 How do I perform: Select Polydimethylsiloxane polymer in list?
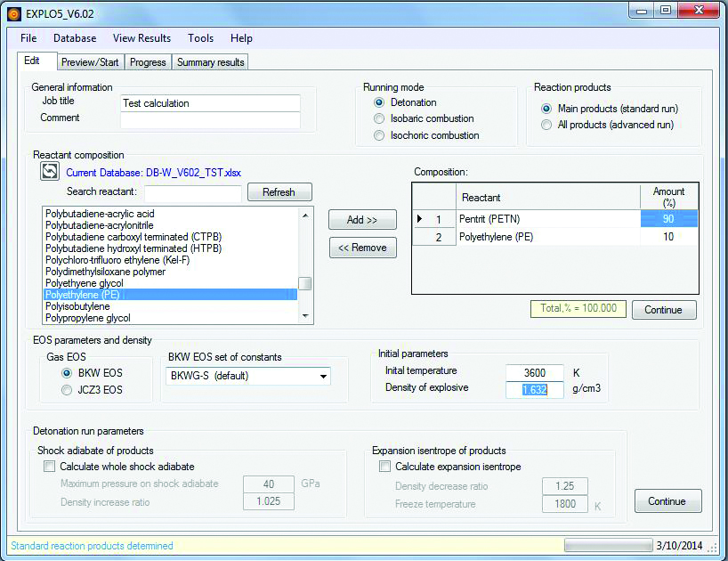(x=170, y=272)
